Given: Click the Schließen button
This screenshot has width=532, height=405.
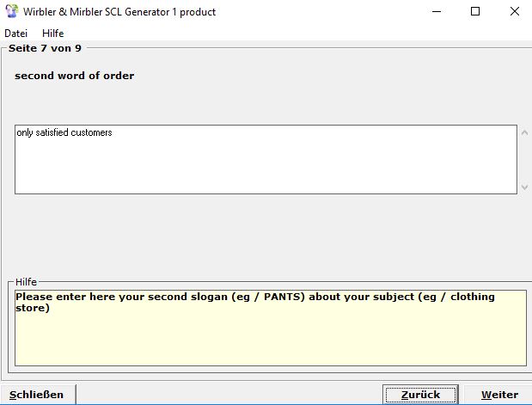Looking at the screenshot, I should point(37,395).
